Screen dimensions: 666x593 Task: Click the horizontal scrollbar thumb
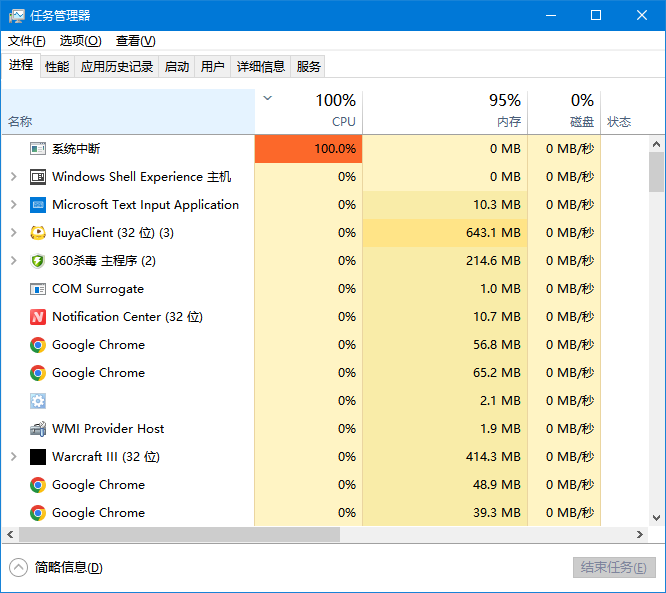click(179, 535)
